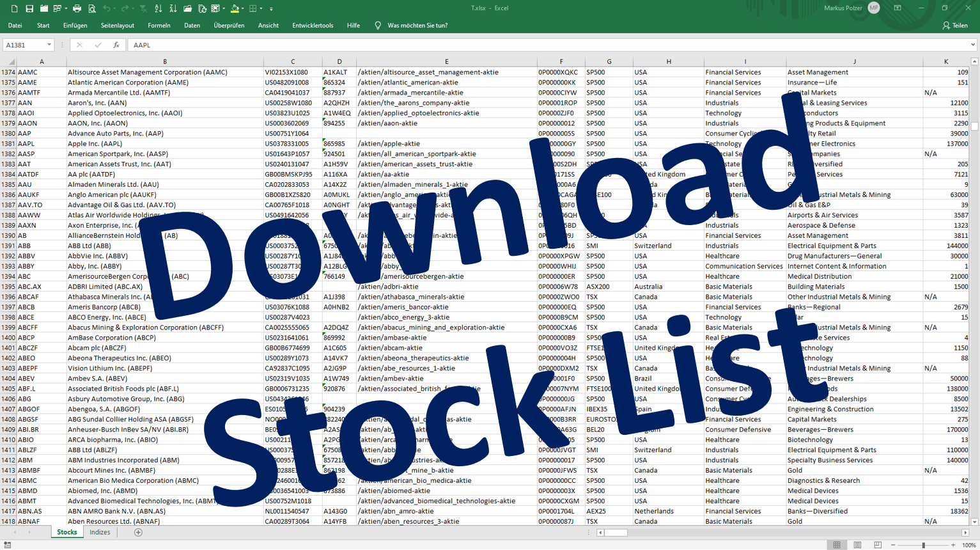Viewport: 980px width, 550px height.
Task: Open Customize Quick Access Toolbar dropdown
Action: coord(271,9)
